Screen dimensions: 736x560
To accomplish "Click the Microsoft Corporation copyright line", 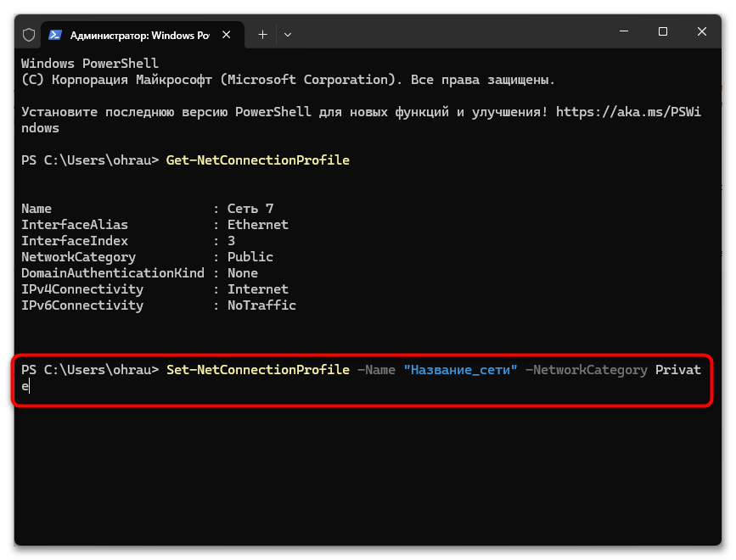I will tap(288, 80).
